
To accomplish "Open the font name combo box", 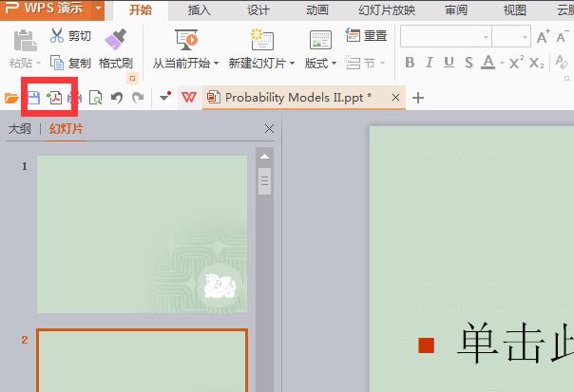I will [446, 36].
